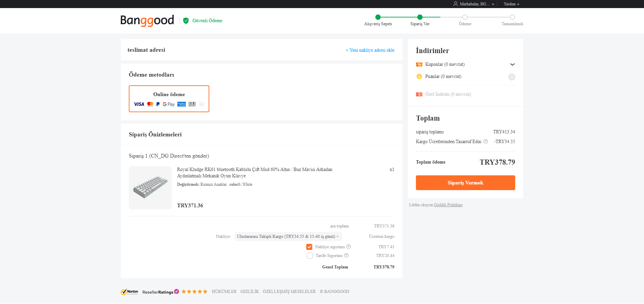644x304 pixels.
Task: Click the ara toplam label
Action: tap(339, 226)
